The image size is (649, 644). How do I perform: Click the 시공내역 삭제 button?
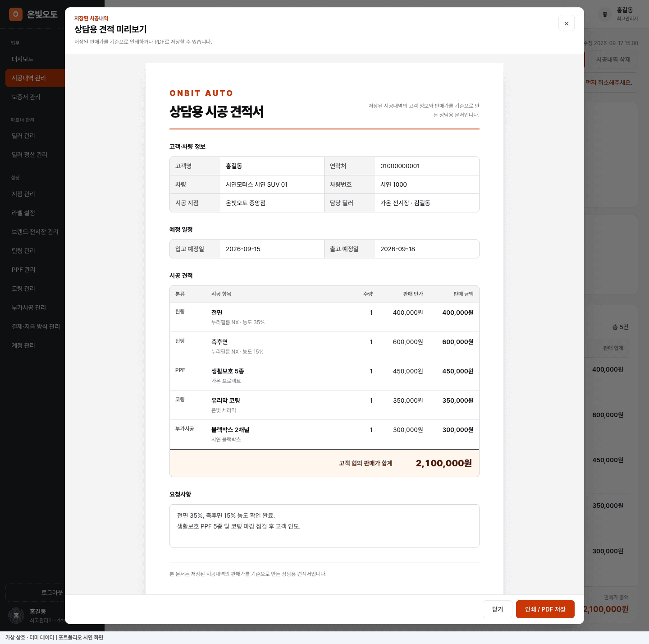(x=613, y=60)
